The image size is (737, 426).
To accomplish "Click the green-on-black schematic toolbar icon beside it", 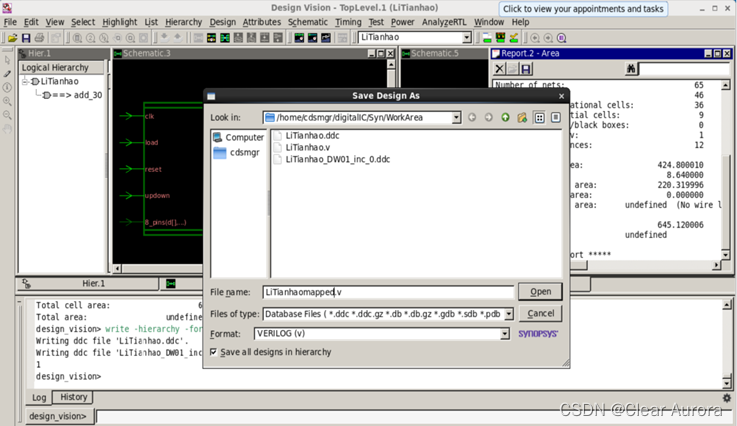I will click(225, 38).
